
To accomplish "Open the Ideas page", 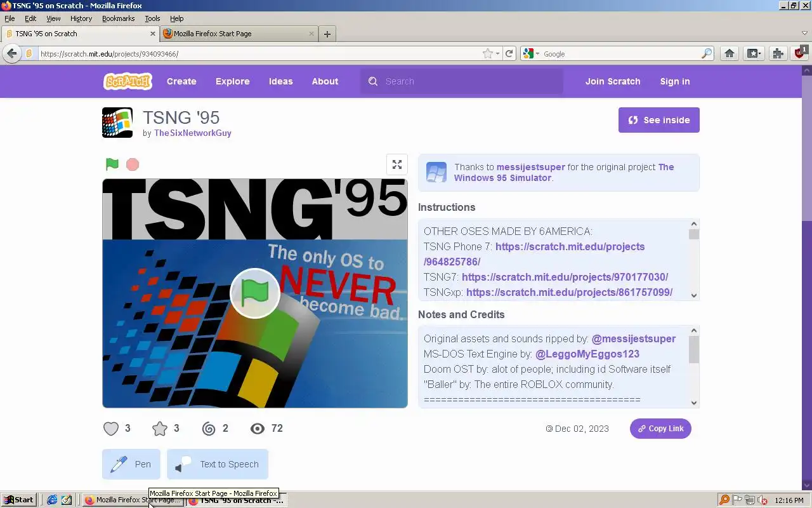I will (x=280, y=81).
